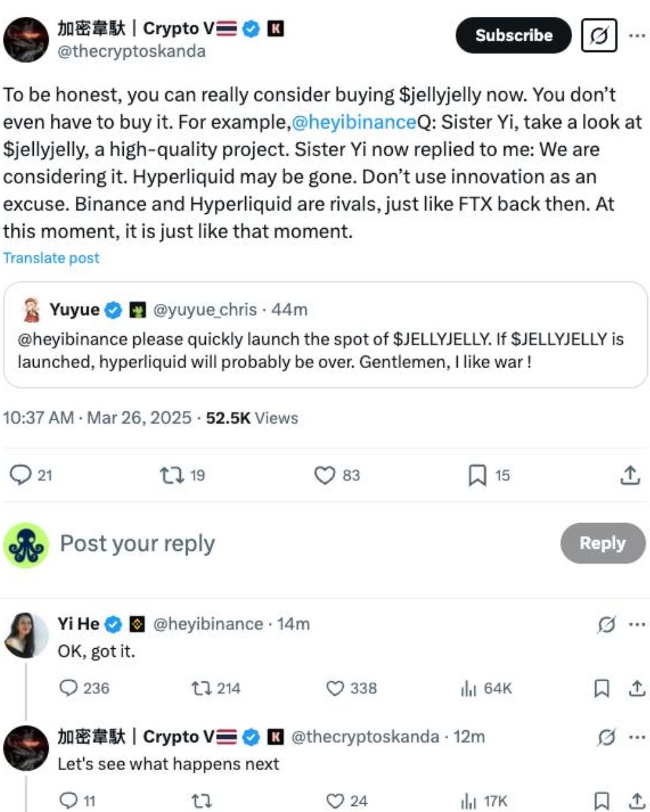Open more options on the 'Let's see' reply
650x812 pixels.
click(x=636, y=736)
